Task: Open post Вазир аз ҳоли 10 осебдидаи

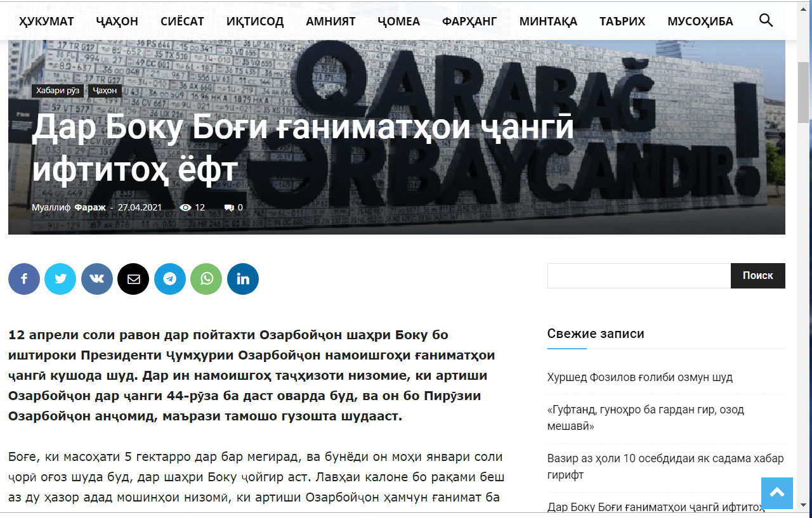Action: 665,467
